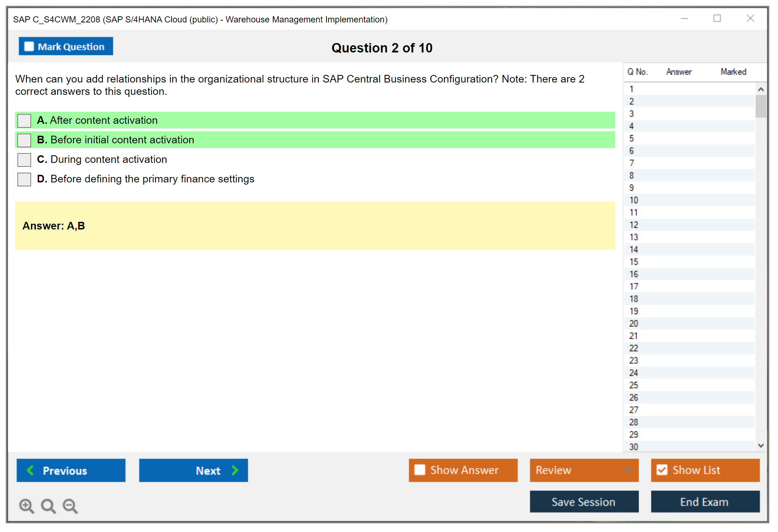This screenshot has width=778, height=532.
Task: Close the exam window
Action: coord(750,18)
